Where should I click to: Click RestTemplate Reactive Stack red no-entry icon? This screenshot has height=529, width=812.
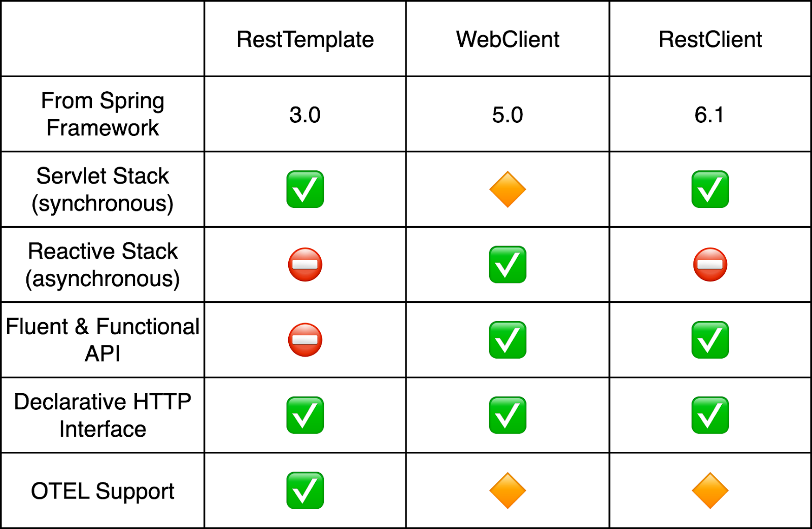click(305, 264)
